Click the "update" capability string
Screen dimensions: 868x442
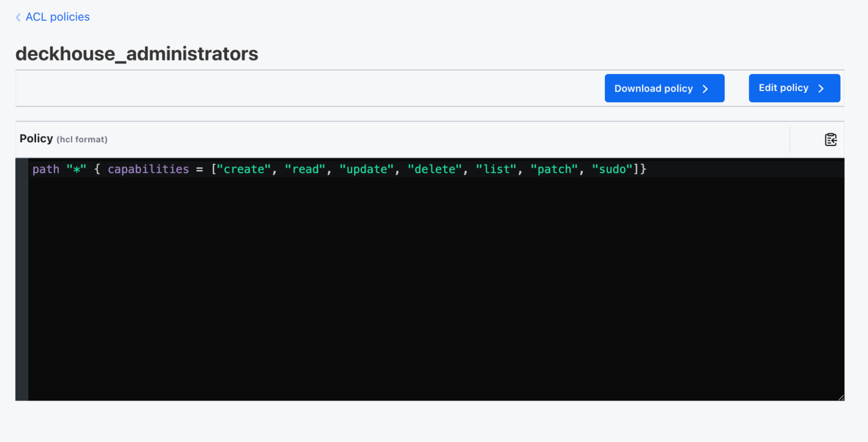pos(366,169)
